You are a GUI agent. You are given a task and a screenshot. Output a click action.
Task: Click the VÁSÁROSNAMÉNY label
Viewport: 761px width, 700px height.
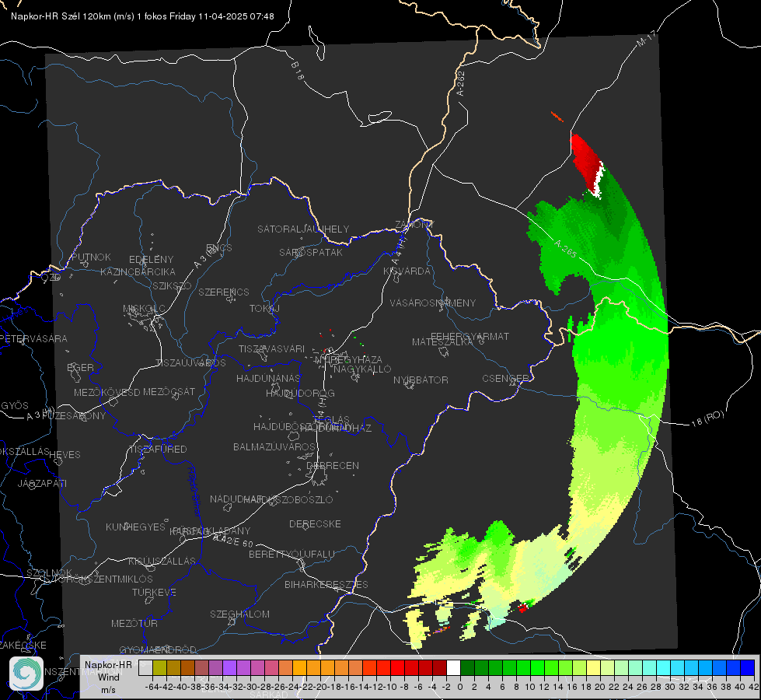(x=433, y=303)
